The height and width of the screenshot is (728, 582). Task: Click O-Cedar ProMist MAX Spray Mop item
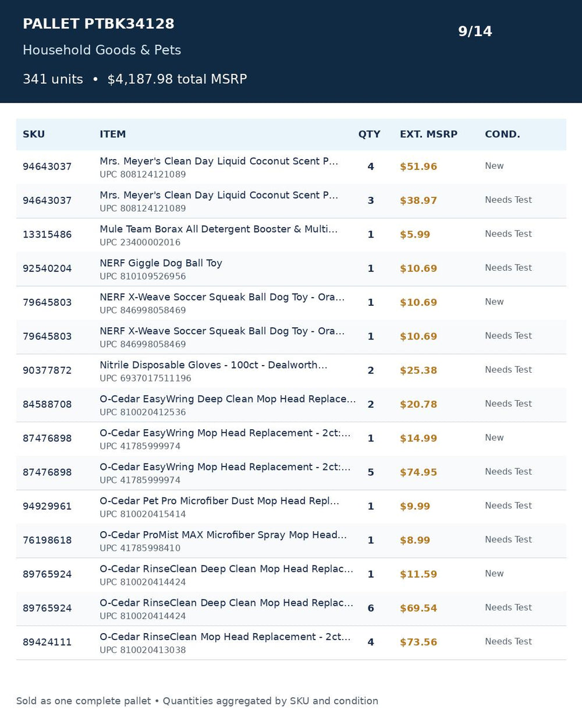223,535
